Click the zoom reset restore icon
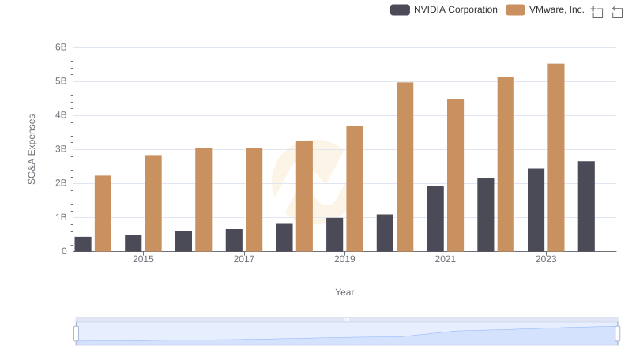Viewport: 632px width, 364px height. tap(617, 12)
